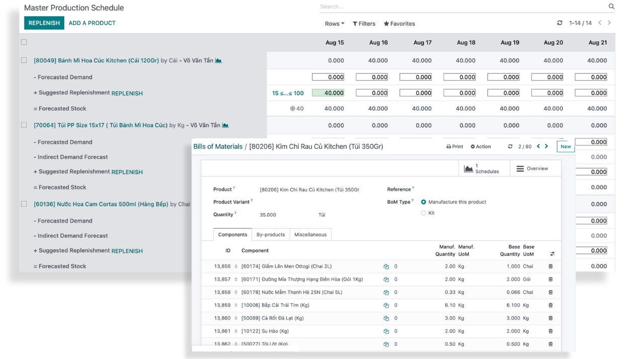Delete the Giấm Lên Men Ottogi component row
The height and width of the screenshot is (359, 644).
tap(550, 266)
